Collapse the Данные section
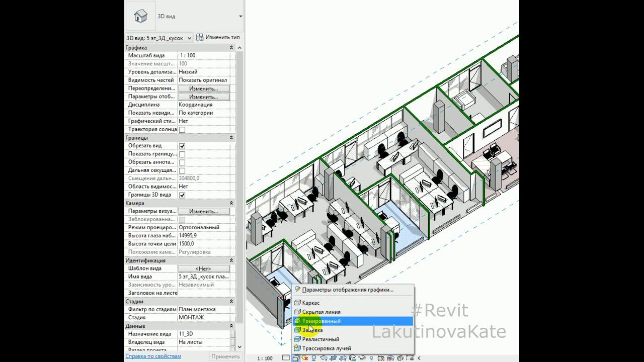Image resolution: width=644 pixels, height=362 pixels. pos(231,326)
